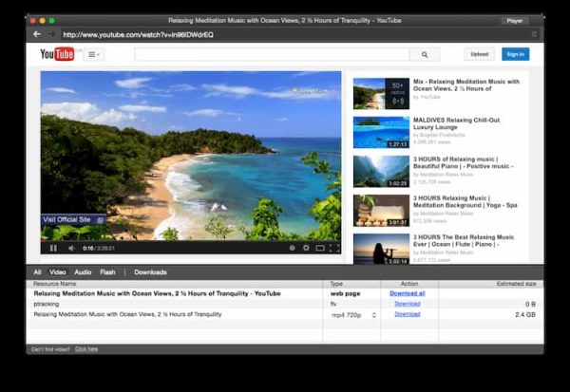Viewport: 570px width, 392px height.
Task: Sort by the Type column header
Action: click(351, 284)
